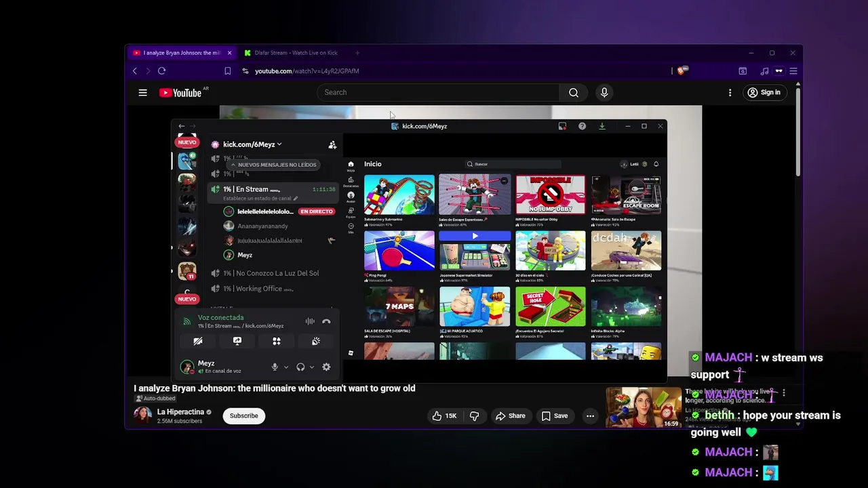868x488 pixels.
Task: Open the recommended video thumbnail 16:59
Action: (x=643, y=407)
